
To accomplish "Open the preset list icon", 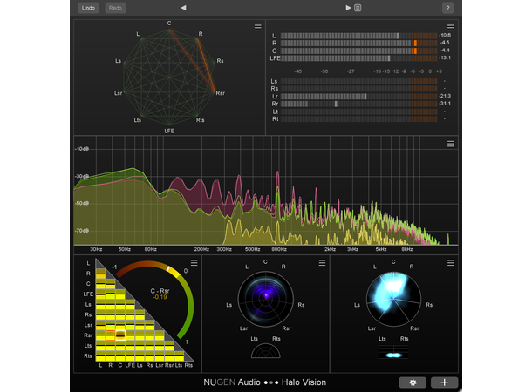I will (x=358, y=8).
